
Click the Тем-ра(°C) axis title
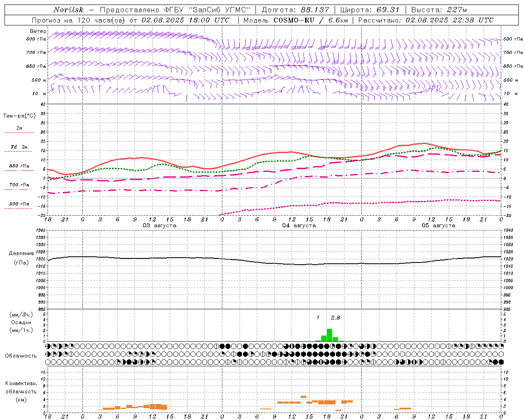tap(19, 116)
